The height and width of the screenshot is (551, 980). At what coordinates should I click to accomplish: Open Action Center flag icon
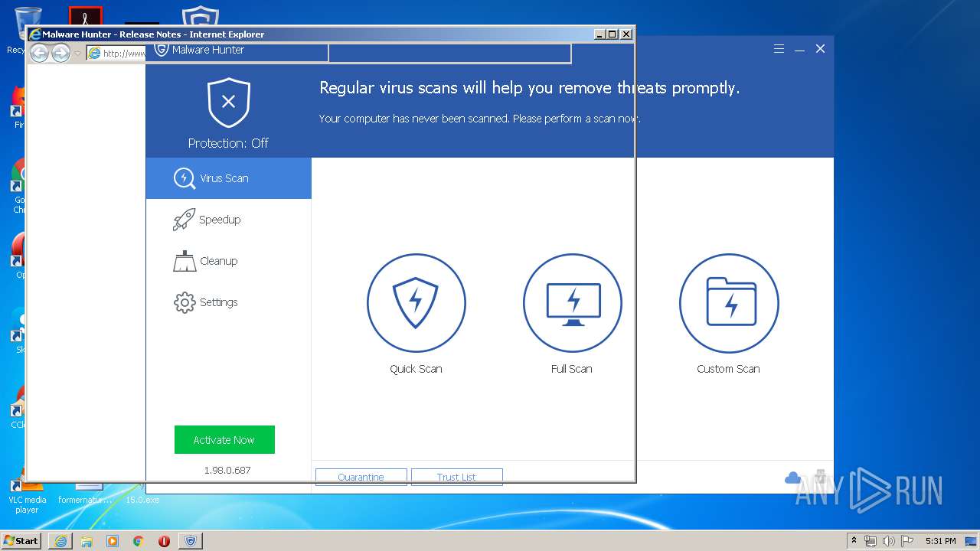(x=907, y=540)
